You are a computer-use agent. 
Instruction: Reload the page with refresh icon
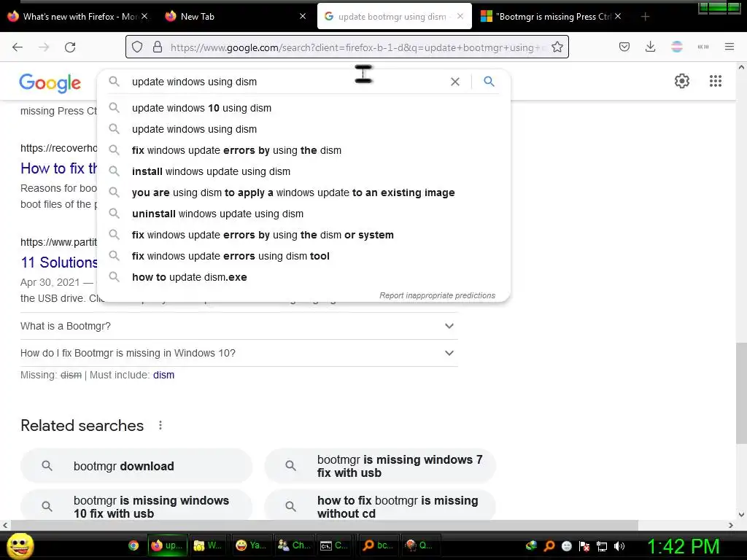click(x=70, y=47)
